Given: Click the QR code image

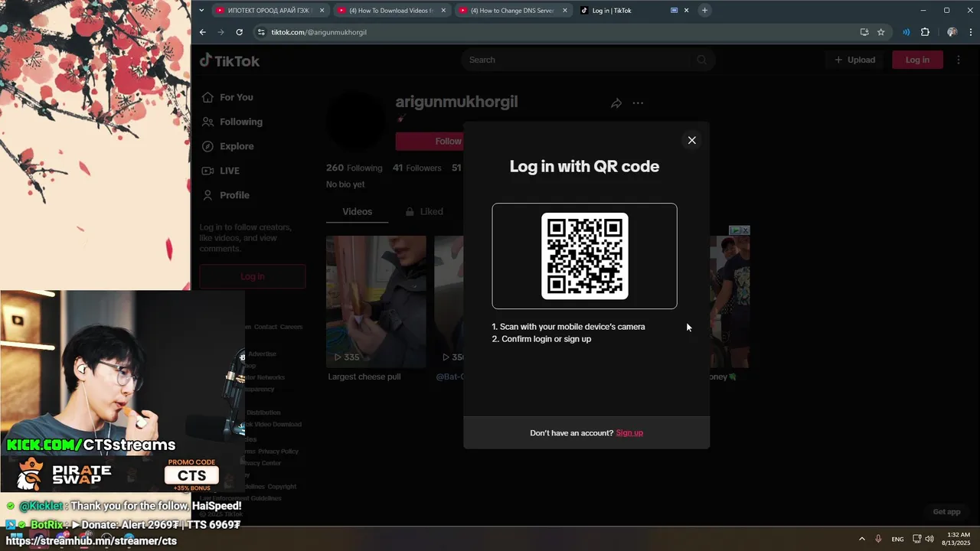Looking at the screenshot, I should click(x=585, y=256).
